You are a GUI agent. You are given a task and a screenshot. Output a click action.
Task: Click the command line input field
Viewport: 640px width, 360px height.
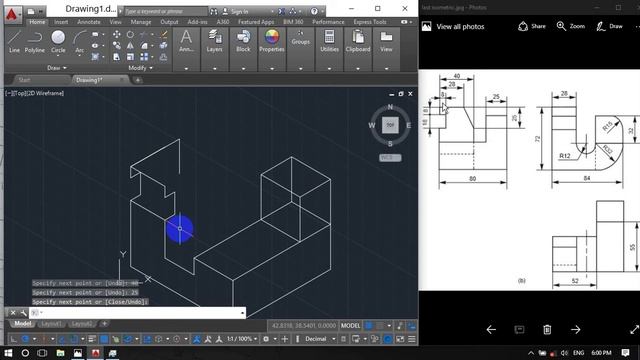(137, 313)
